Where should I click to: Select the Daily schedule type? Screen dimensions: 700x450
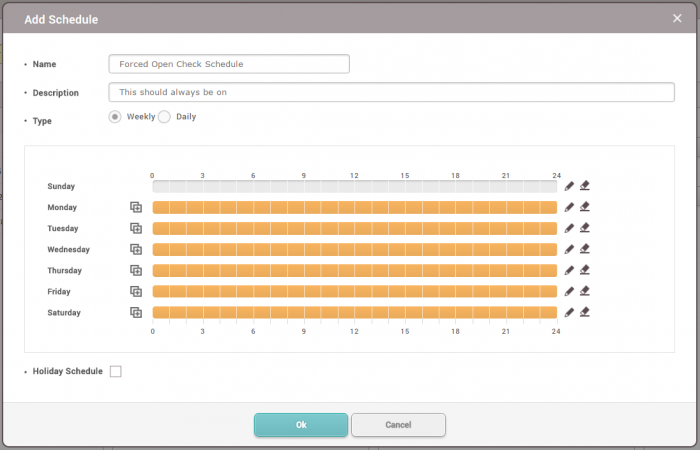[165, 117]
